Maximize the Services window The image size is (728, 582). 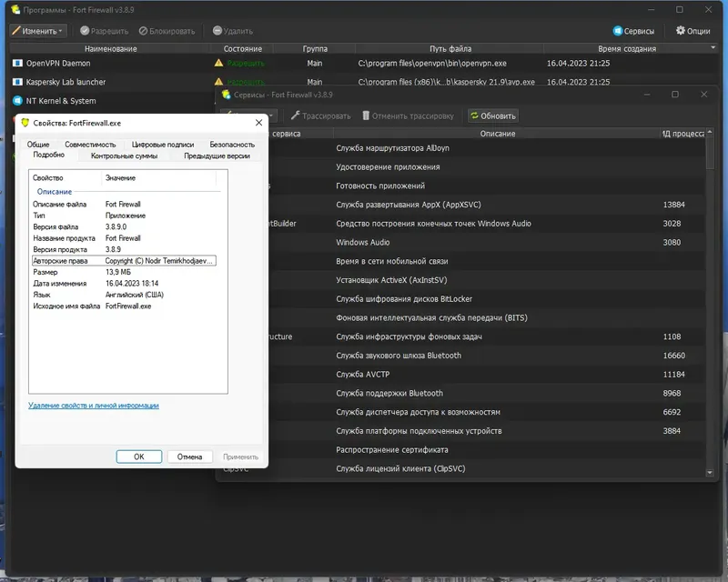pyautogui.click(x=675, y=95)
